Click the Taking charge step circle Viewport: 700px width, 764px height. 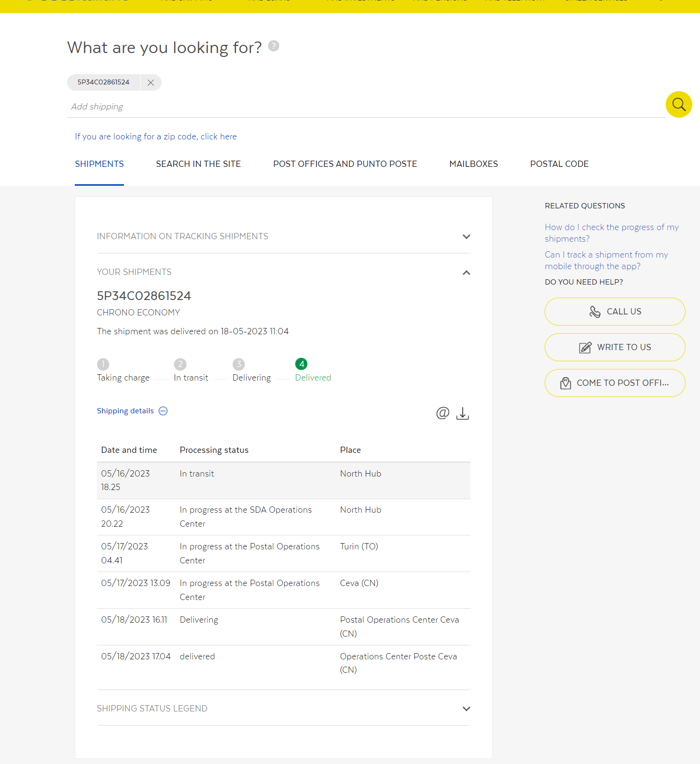click(103, 364)
